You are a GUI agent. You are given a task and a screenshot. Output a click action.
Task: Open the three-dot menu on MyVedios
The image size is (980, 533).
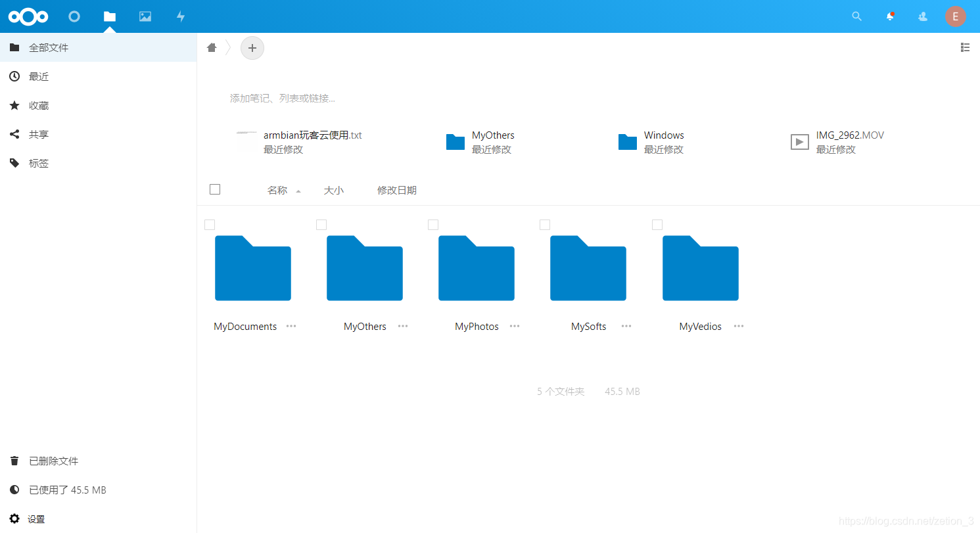(738, 326)
